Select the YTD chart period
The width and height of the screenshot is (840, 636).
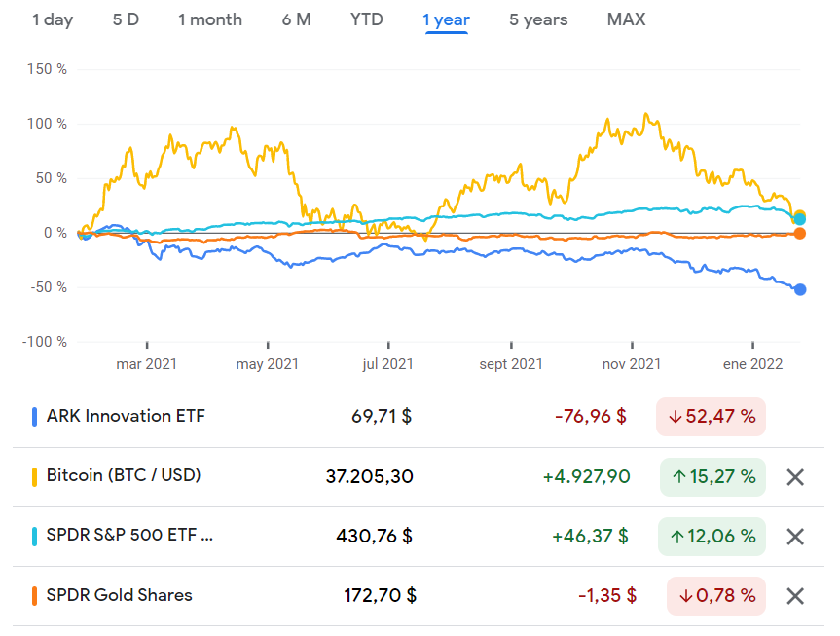(367, 19)
